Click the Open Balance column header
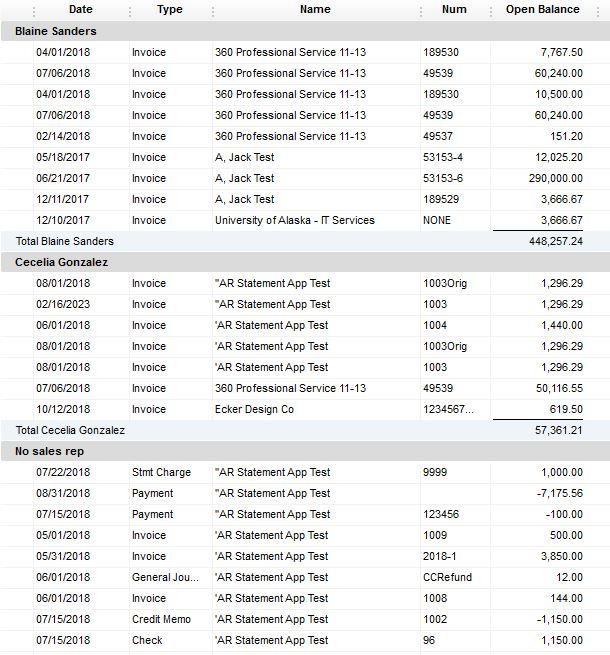This screenshot has width=610, height=655. pos(543,10)
